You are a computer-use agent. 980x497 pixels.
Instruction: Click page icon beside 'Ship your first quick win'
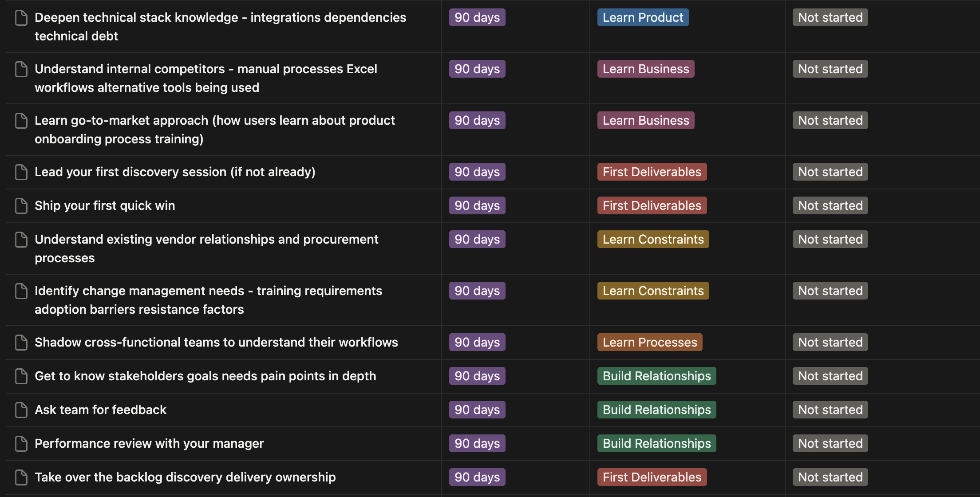tap(21, 206)
